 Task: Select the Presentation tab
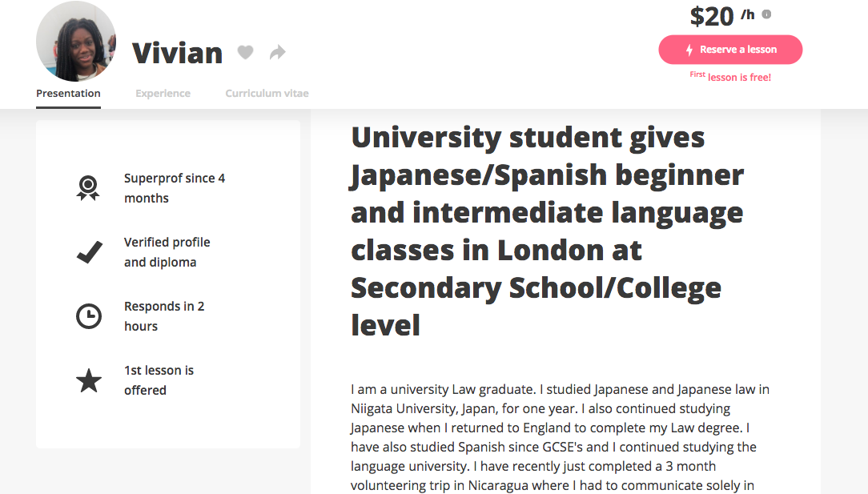[68, 93]
